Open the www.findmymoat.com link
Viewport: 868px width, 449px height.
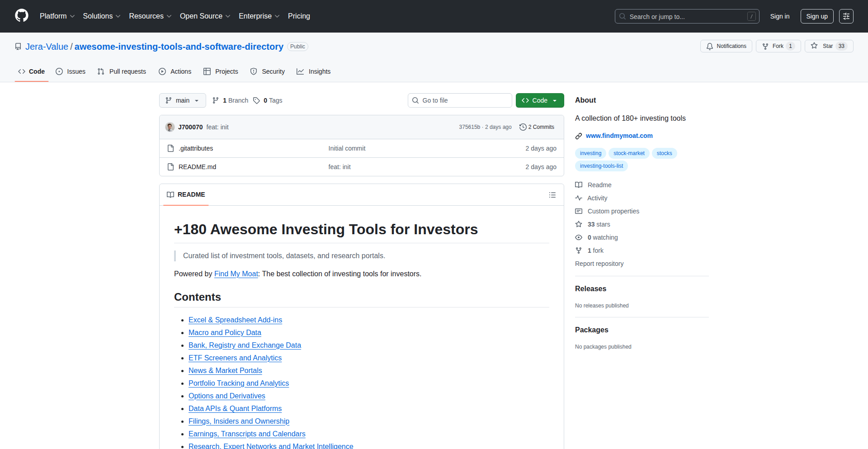tap(619, 136)
